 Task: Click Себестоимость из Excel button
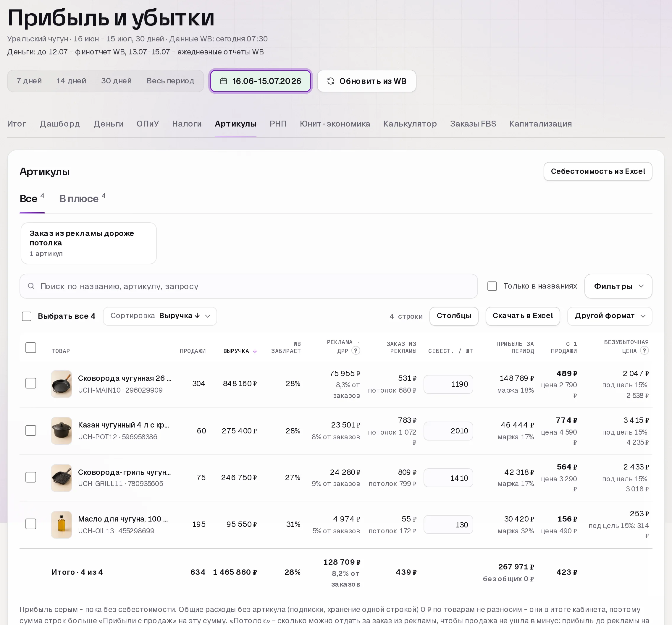pyautogui.click(x=598, y=171)
